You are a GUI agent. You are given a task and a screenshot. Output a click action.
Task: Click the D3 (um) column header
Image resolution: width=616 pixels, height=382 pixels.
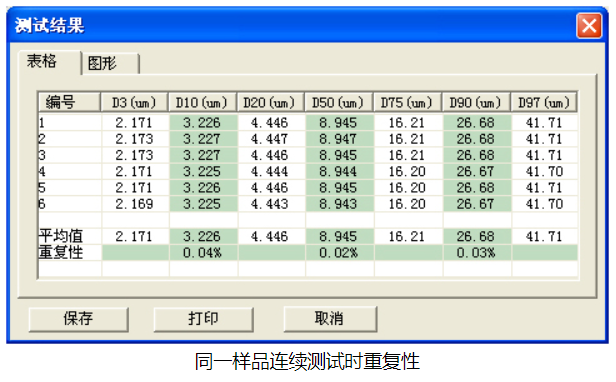(x=134, y=103)
